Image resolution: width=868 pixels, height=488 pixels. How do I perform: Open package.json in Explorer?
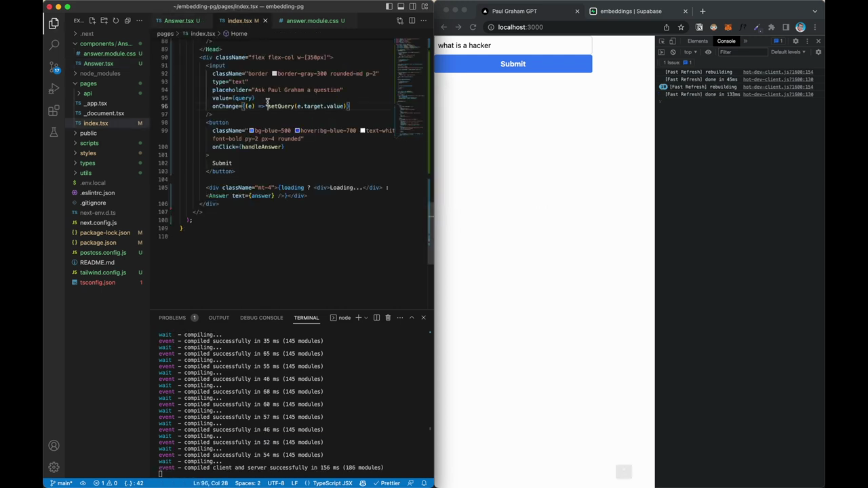click(108, 243)
